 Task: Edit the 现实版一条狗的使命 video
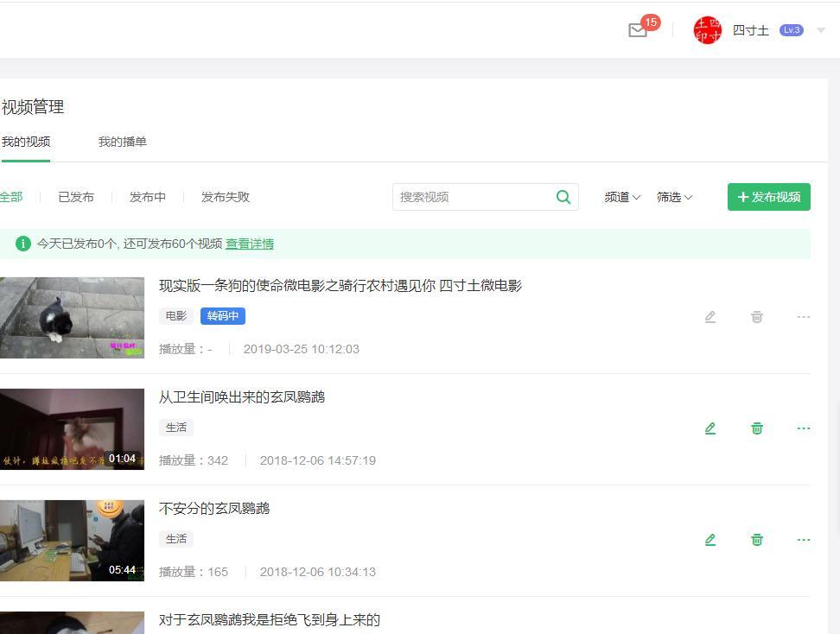[x=710, y=317]
